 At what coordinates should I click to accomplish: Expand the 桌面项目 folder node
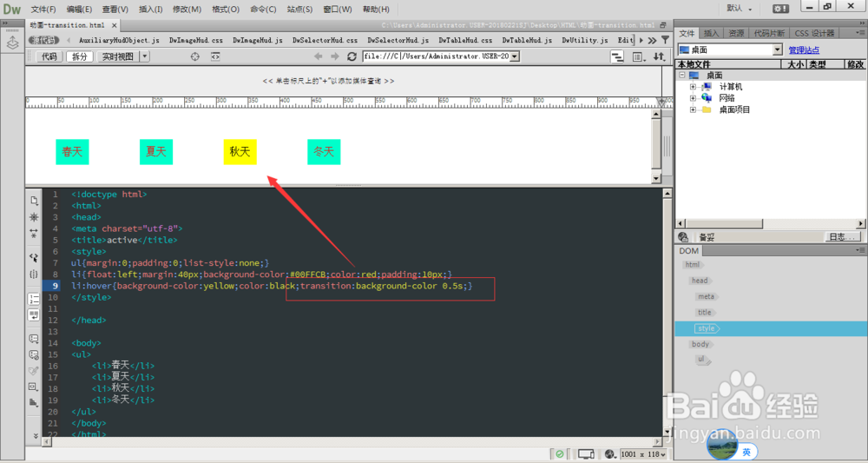click(x=693, y=109)
